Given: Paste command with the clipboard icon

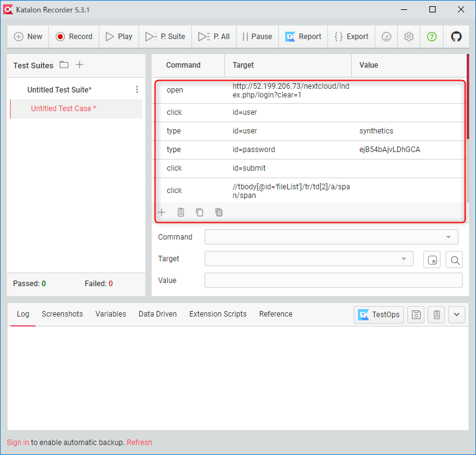Looking at the screenshot, I should [219, 212].
